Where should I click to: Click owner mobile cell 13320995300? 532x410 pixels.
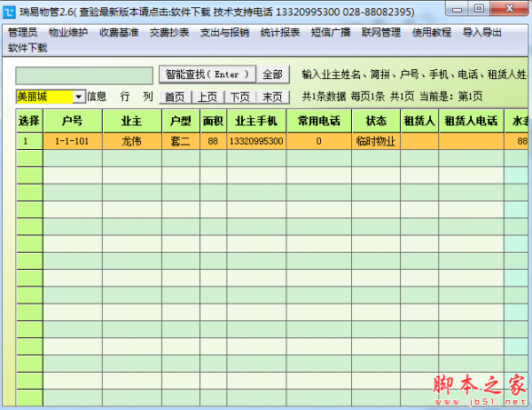(256, 141)
